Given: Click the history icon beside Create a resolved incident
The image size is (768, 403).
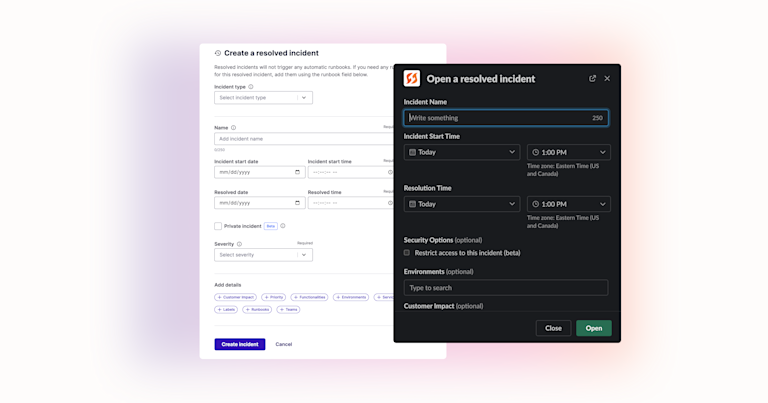Looking at the screenshot, I should coord(218,53).
